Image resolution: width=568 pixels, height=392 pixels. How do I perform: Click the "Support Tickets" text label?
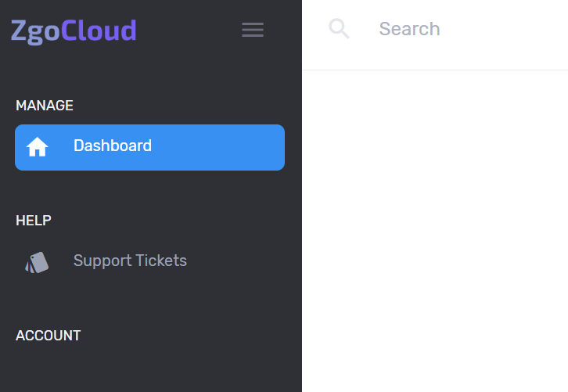click(130, 261)
